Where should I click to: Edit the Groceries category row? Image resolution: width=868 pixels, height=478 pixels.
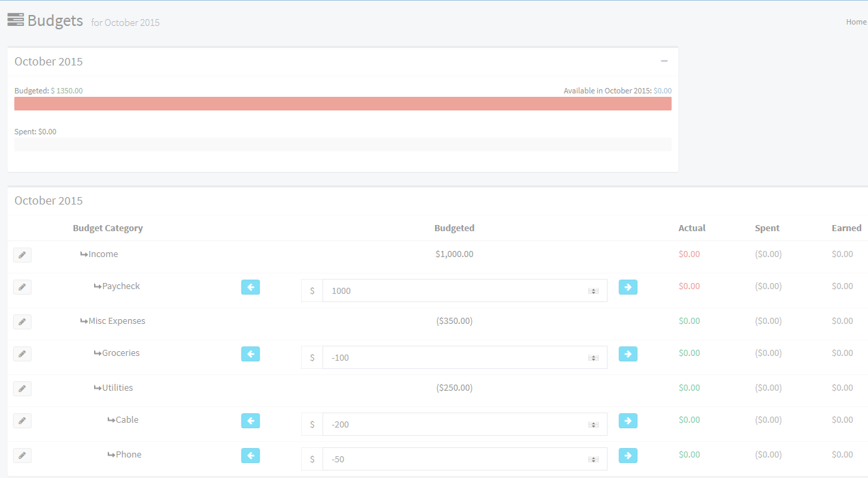point(22,354)
